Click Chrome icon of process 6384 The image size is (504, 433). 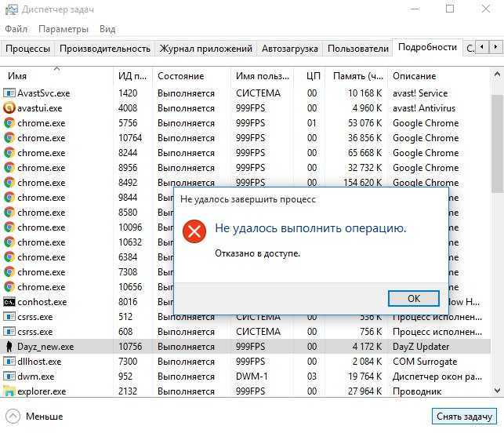[9, 257]
